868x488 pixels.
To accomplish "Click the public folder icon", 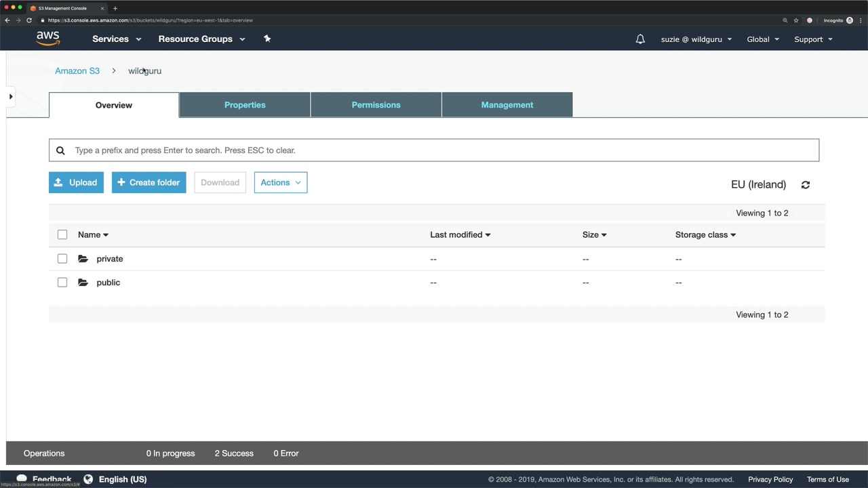I will coord(83,283).
